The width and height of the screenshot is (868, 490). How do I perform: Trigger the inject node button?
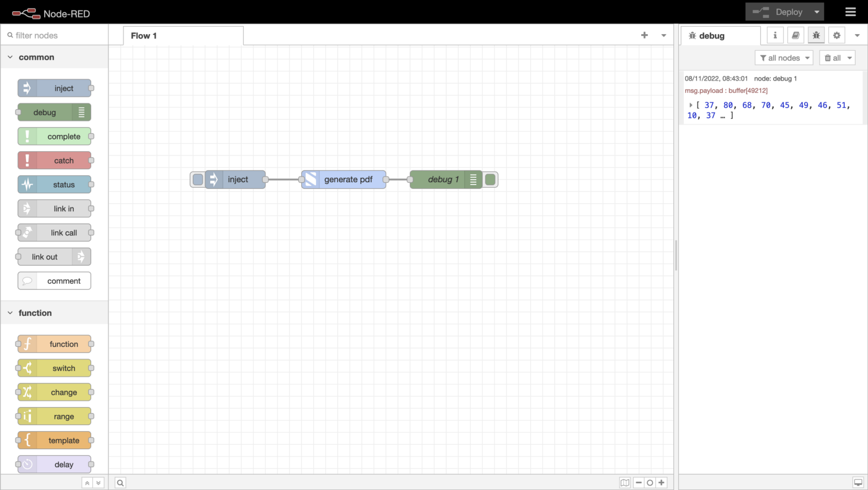[198, 180]
